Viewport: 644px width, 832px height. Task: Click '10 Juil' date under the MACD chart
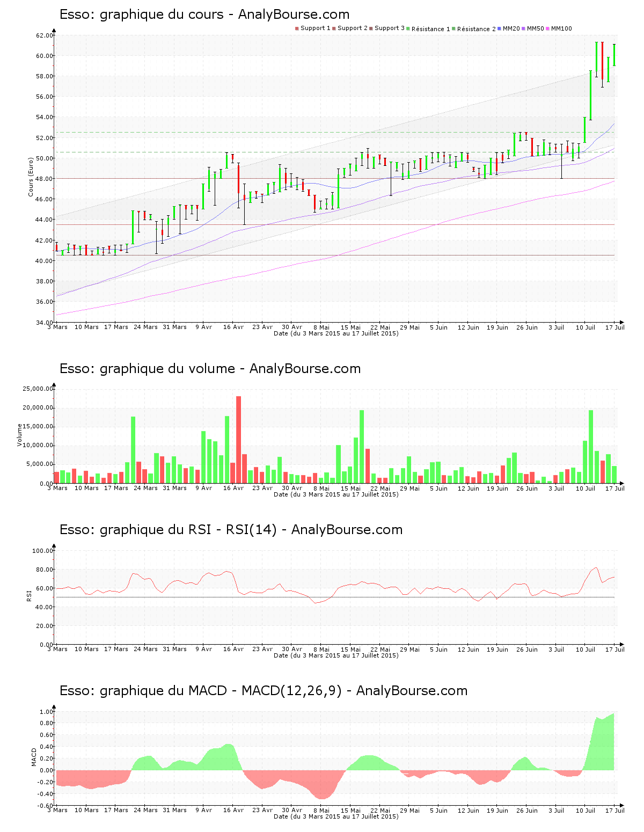[x=586, y=810]
